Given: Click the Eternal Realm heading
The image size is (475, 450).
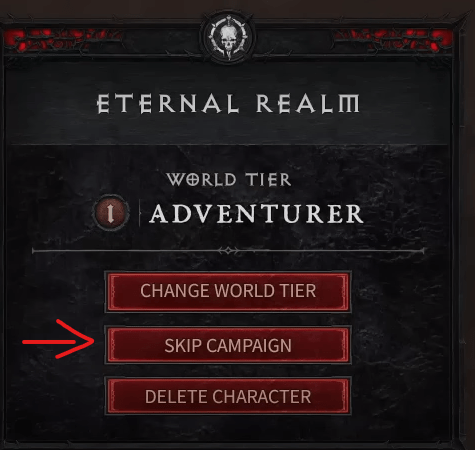Looking at the screenshot, I should (x=228, y=104).
